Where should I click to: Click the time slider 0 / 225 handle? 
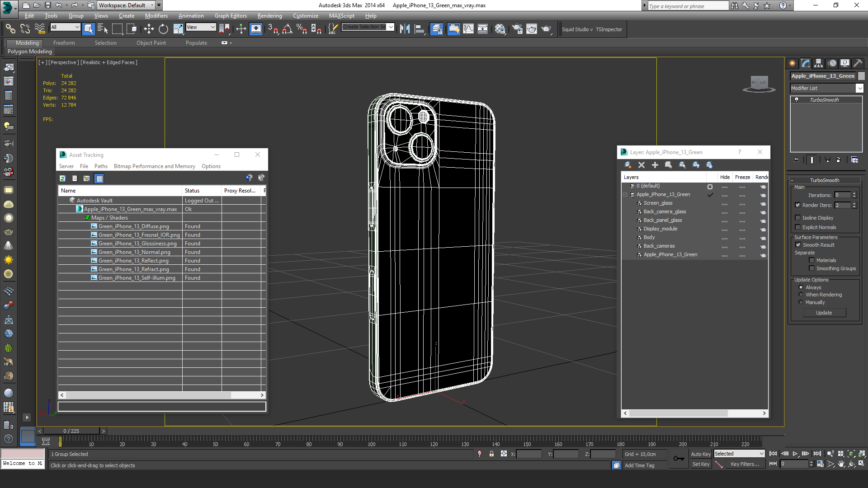(x=71, y=431)
